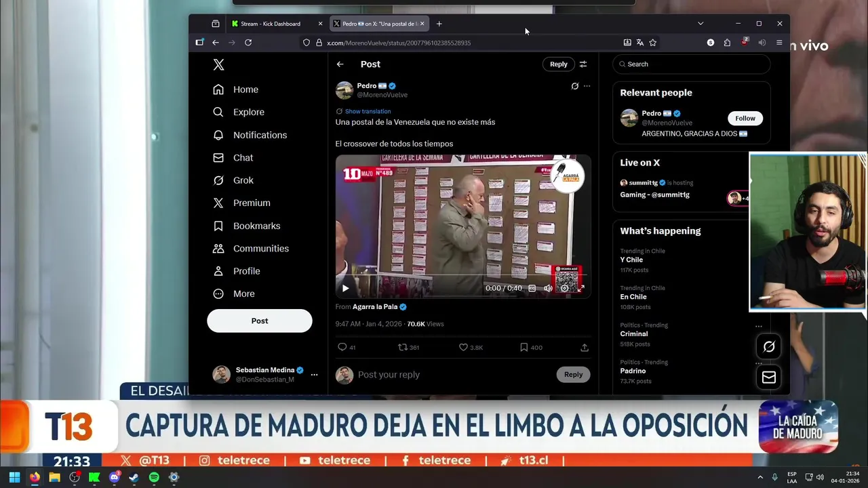Go back using the Post header arrow
The height and width of the screenshot is (488, 868).
tap(340, 64)
